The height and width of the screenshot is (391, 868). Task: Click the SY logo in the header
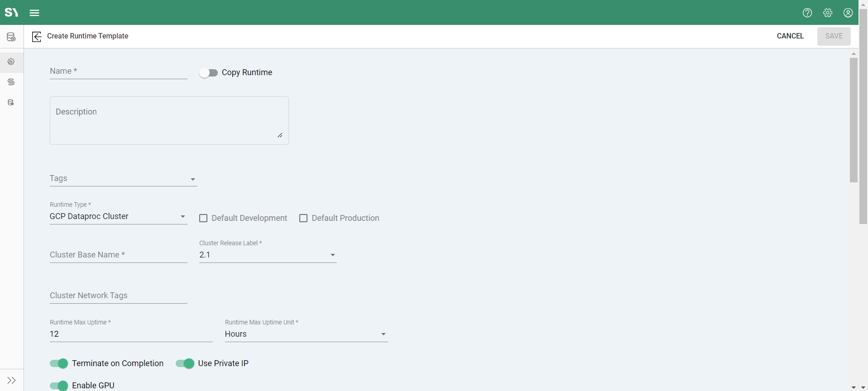[11, 12]
